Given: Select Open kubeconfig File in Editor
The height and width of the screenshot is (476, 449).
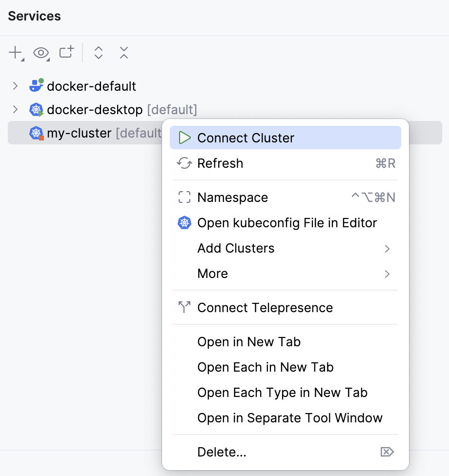Looking at the screenshot, I should [x=287, y=223].
